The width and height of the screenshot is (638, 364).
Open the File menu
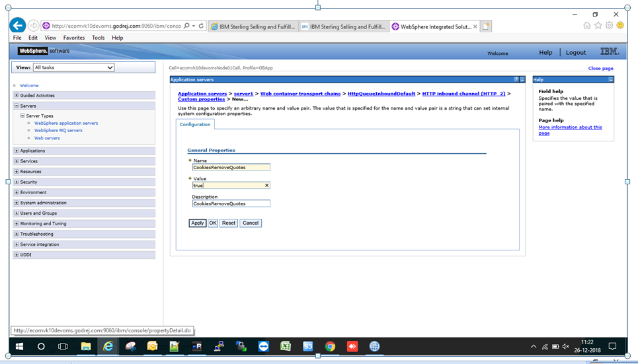(x=17, y=38)
